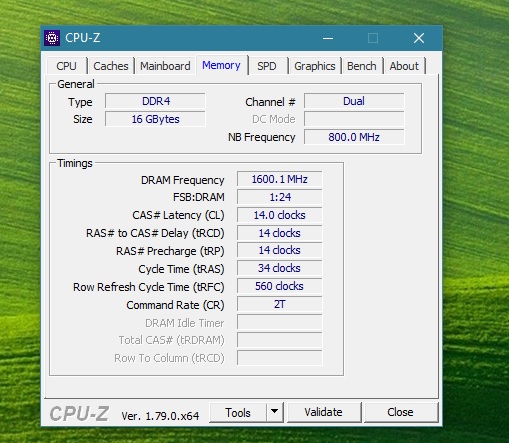Open the Graphics tab
This screenshot has width=509, height=443.
click(315, 66)
